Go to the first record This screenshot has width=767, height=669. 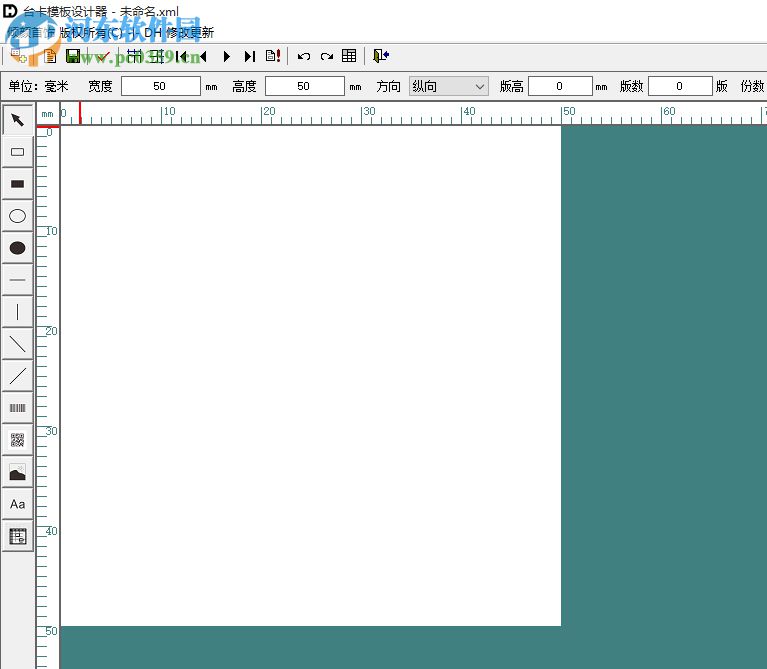click(x=181, y=56)
